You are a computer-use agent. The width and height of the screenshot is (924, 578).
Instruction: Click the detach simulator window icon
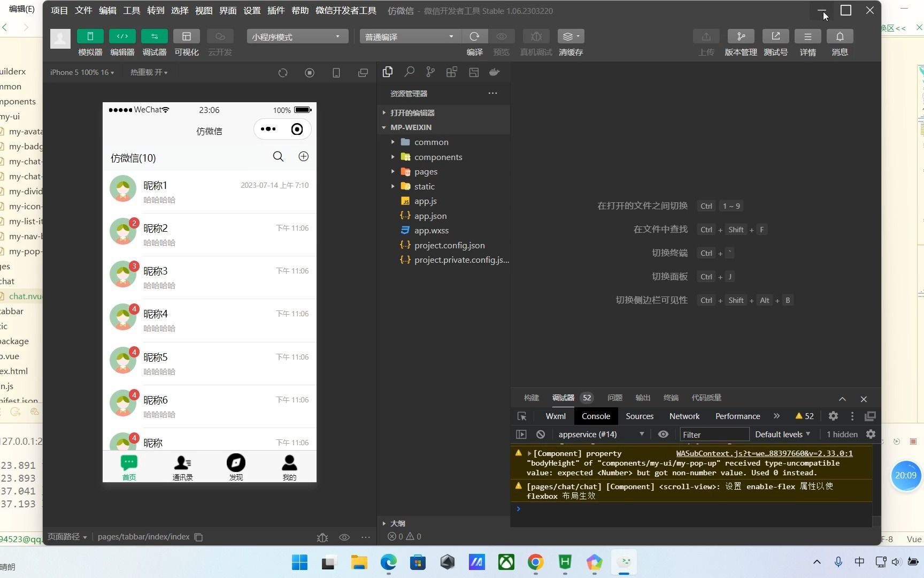pos(363,73)
